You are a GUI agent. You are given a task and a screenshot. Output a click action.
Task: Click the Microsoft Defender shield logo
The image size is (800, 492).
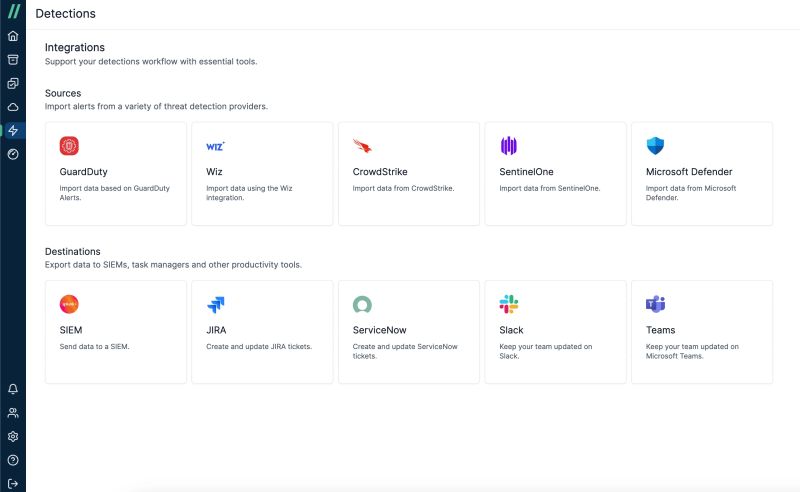tap(655, 146)
